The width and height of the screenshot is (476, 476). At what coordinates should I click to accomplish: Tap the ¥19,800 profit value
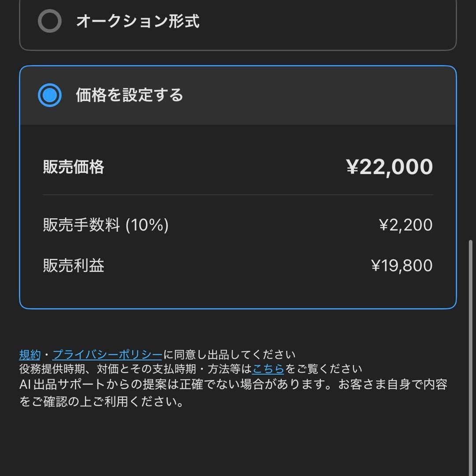[x=402, y=265]
